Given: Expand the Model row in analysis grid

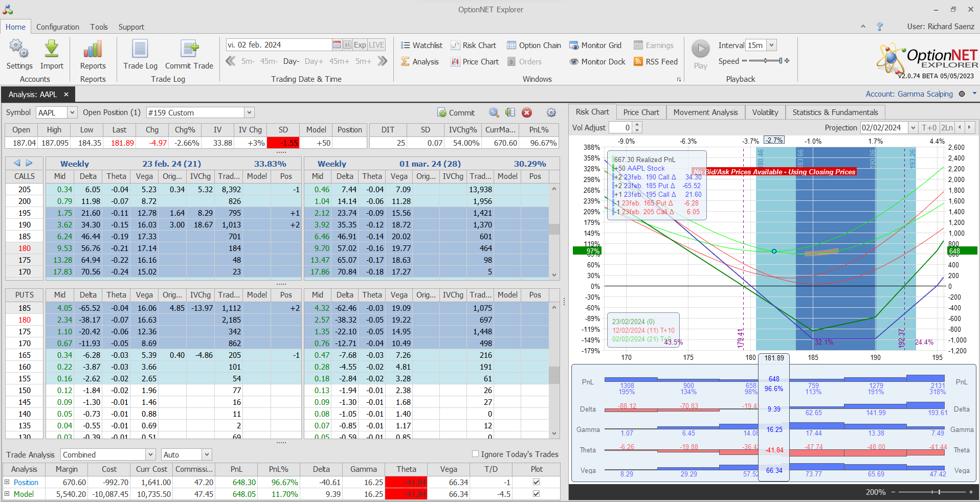Looking at the screenshot, I should click(7, 494).
